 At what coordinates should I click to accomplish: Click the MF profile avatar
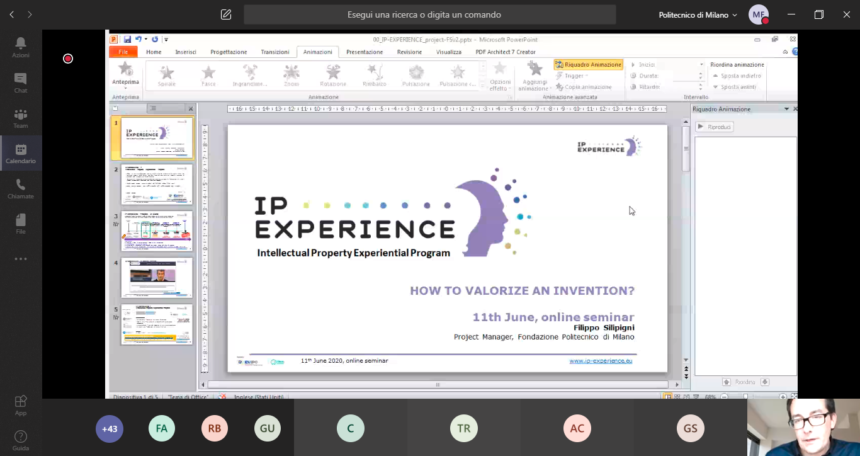click(759, 15)
